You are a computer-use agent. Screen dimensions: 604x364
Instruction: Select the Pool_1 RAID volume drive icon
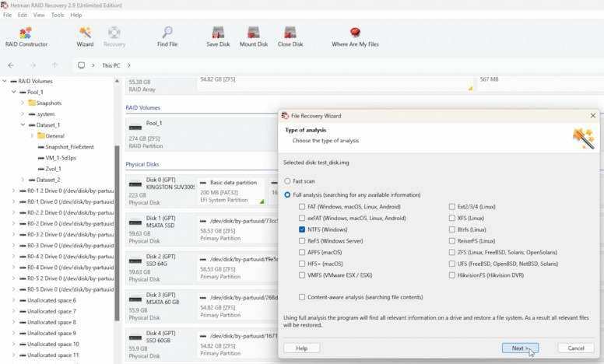coord(135,128)
